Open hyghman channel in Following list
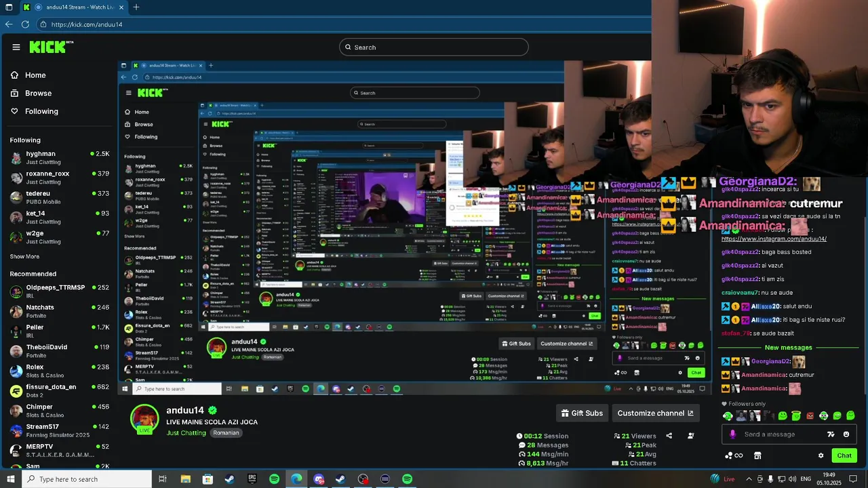 tap(60, 158)
